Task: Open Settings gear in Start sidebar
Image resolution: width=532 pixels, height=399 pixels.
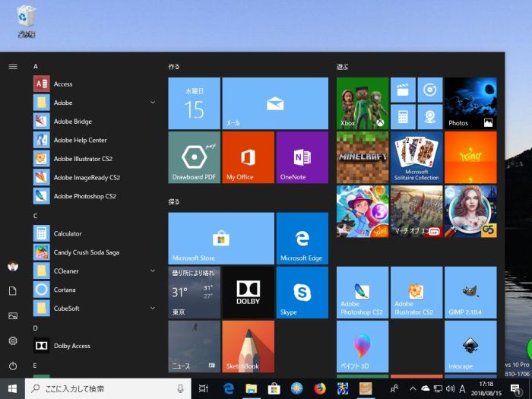Action: (13, 341)
